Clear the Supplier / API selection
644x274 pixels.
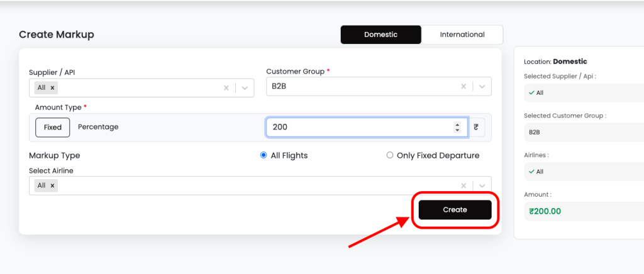tap(226, 88)
